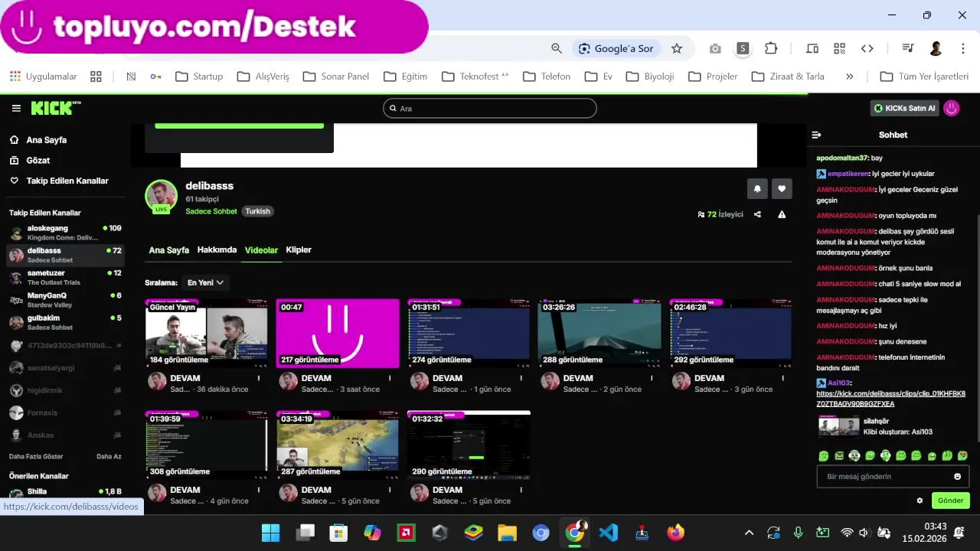Share the delibasss channel
Image resolution: width=980 pixels, height=551 pixels.
(757, 214)
